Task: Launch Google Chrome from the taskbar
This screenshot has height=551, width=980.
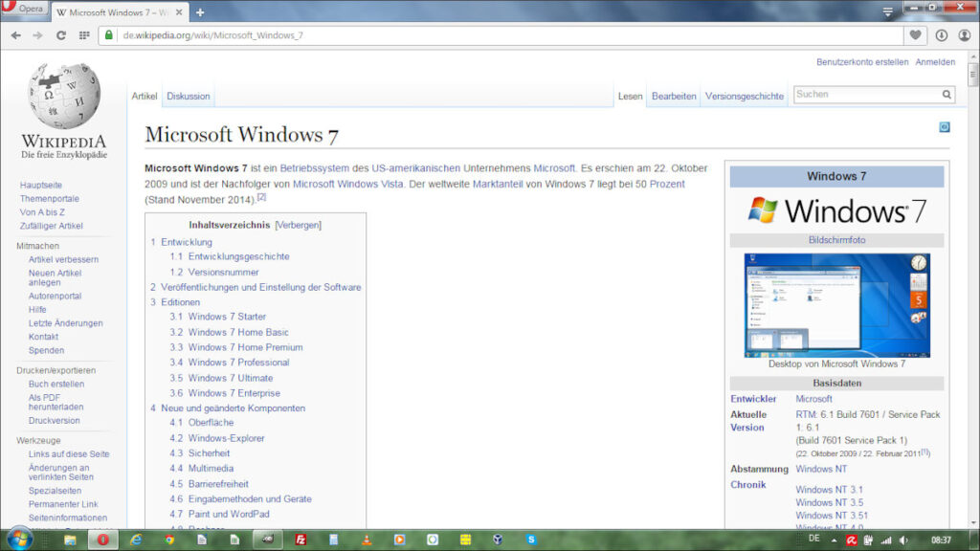Action: 168,540
